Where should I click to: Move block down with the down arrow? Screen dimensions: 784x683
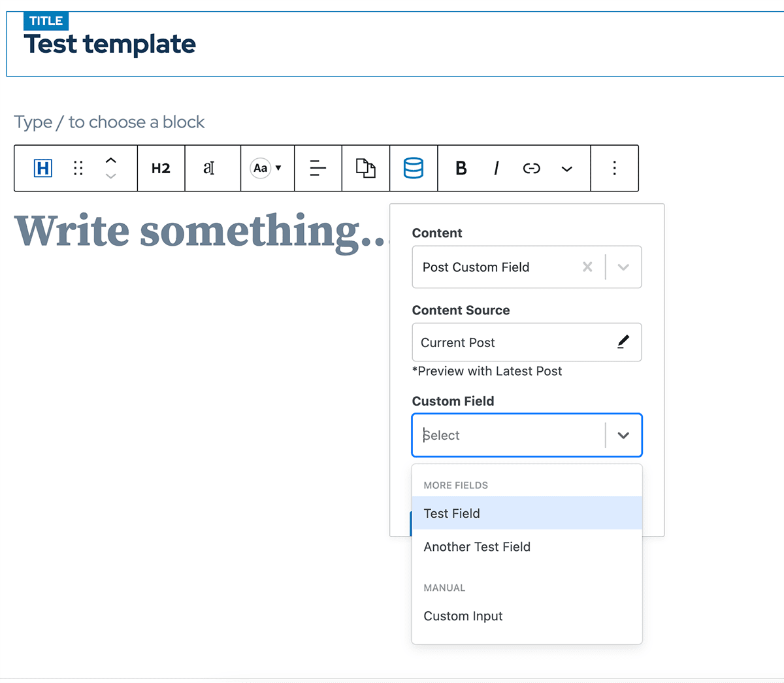tap(111, 176)
